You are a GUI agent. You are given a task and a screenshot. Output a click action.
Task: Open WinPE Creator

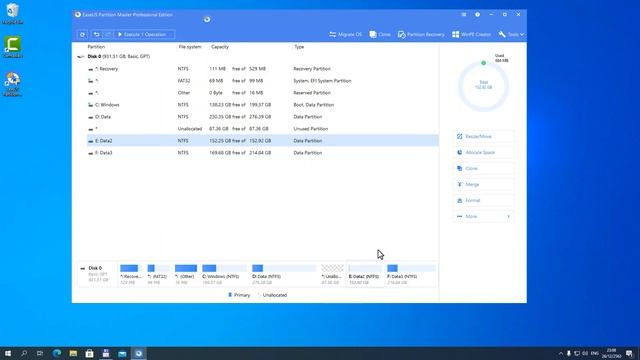(x=471, y=35)
